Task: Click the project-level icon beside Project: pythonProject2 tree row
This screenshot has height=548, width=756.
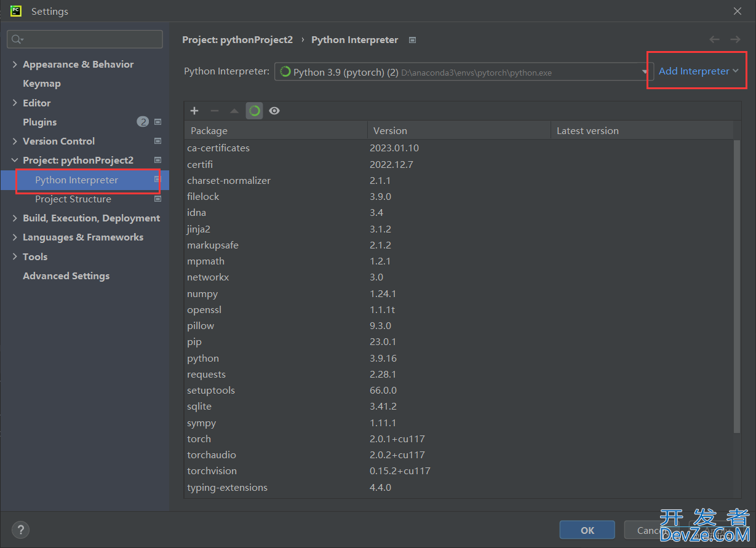Action: 157,160
